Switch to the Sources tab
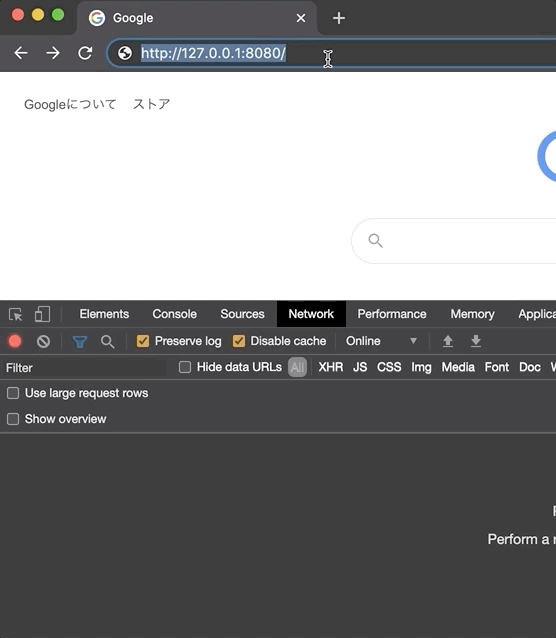 click(x=243, y=314)
